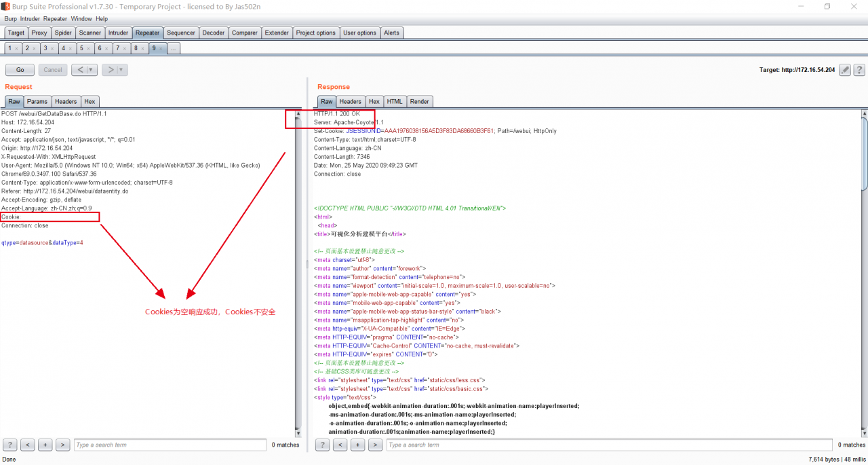This screenshot has height=465, width=868.
Task: Open the forward history dropdown arrow
Action: (122, 70)
